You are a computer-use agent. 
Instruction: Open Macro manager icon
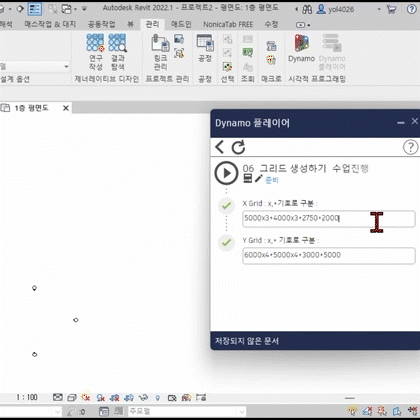tap(271, 46)
